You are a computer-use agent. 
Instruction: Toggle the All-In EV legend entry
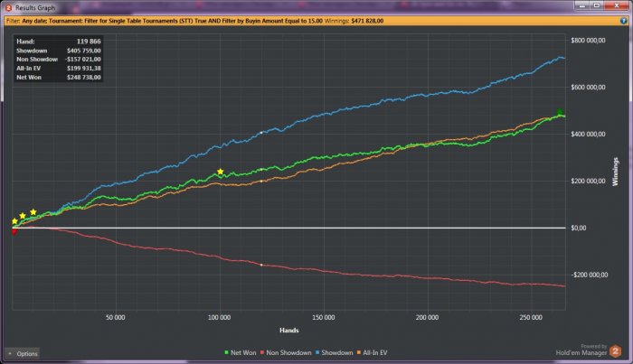coord(372,353)
